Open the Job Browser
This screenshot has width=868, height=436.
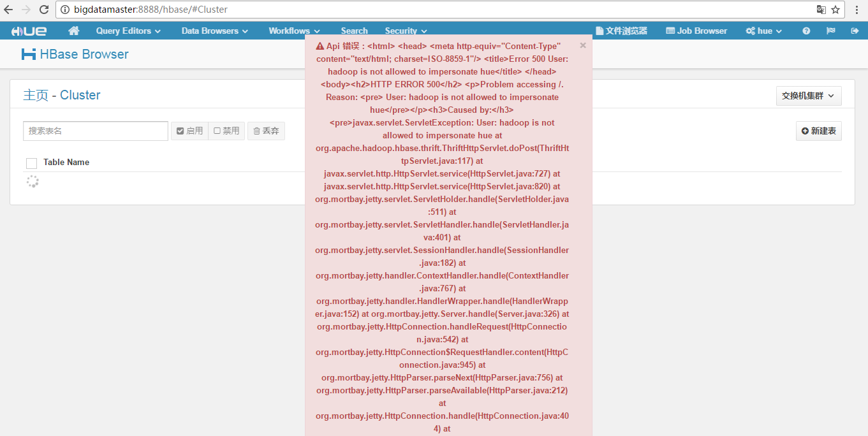pyautogui.click(x=696, y=31)
